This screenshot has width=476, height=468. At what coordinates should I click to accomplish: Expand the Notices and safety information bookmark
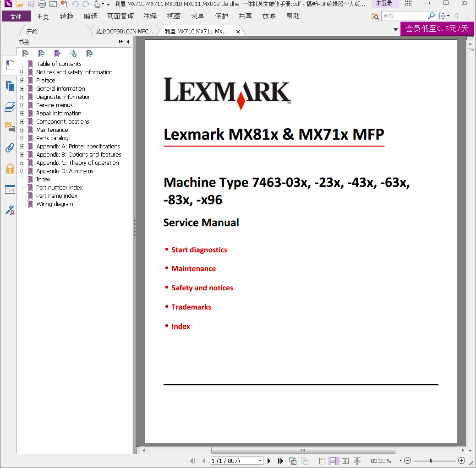[22, 72]
